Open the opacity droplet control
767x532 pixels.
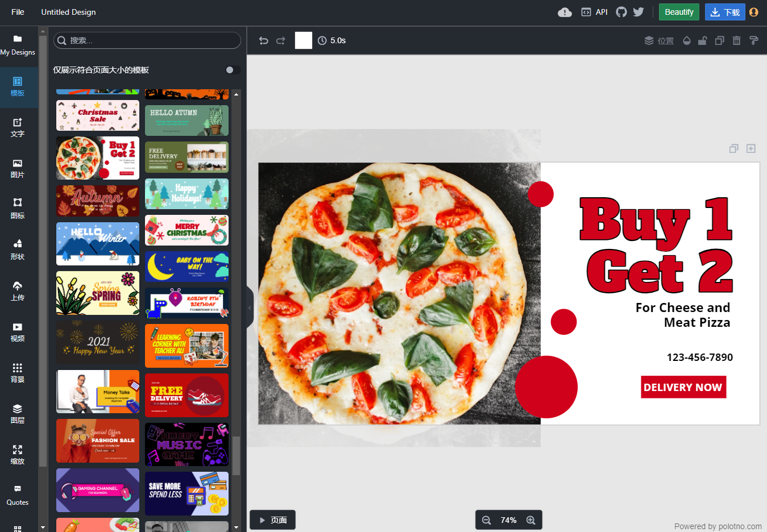click(687, 40)
